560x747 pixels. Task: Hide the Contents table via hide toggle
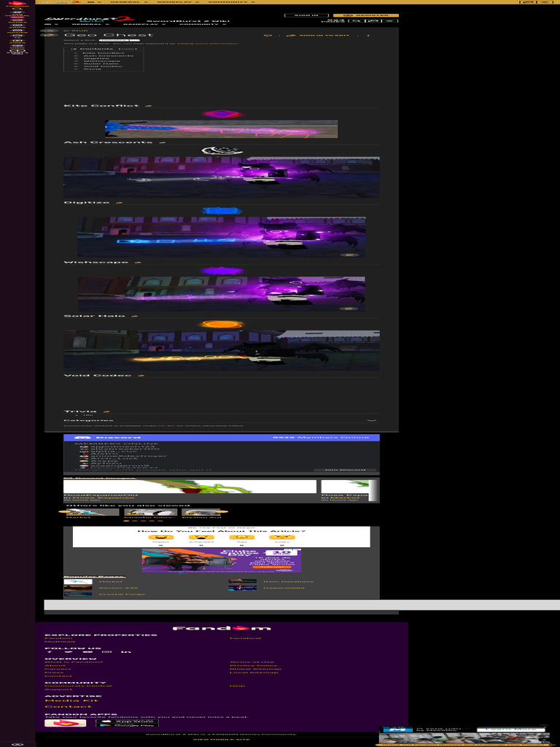(127, 49)
